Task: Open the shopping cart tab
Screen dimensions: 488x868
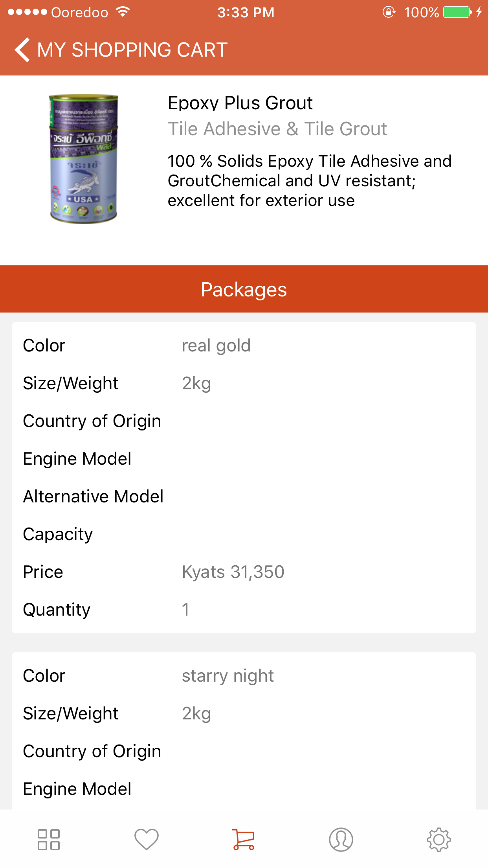Action: [x=244, y=839]
